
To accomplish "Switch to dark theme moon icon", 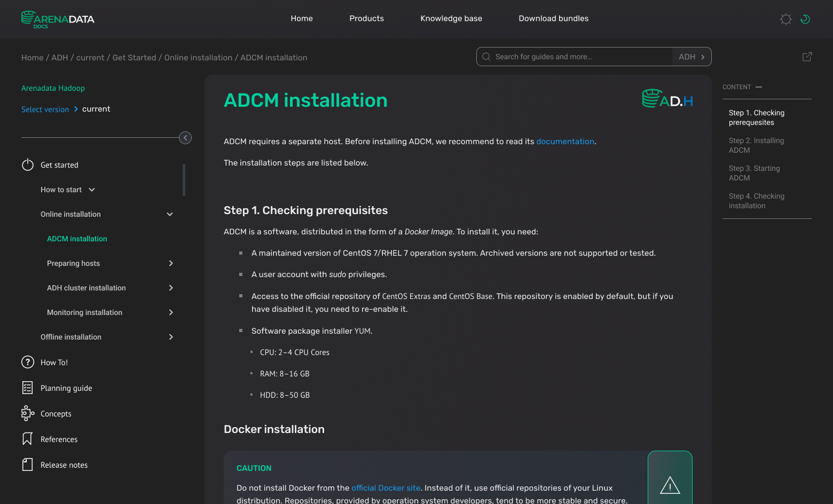I will pyautogui.click(x=805, y=19).
